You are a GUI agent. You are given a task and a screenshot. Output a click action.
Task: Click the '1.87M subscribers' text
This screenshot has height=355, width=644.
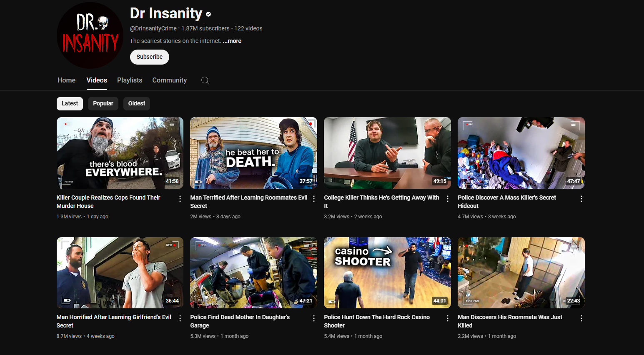[205, 28]
